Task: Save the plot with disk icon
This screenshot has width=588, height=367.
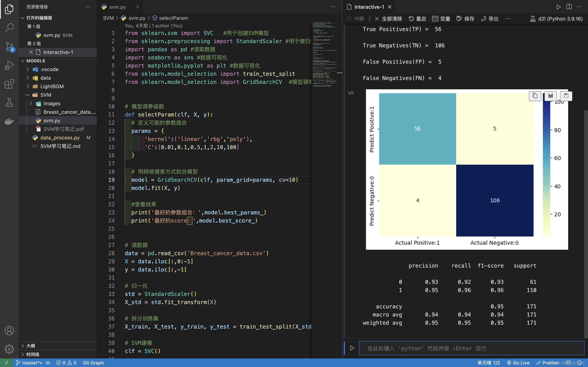Action: (566, 96)
